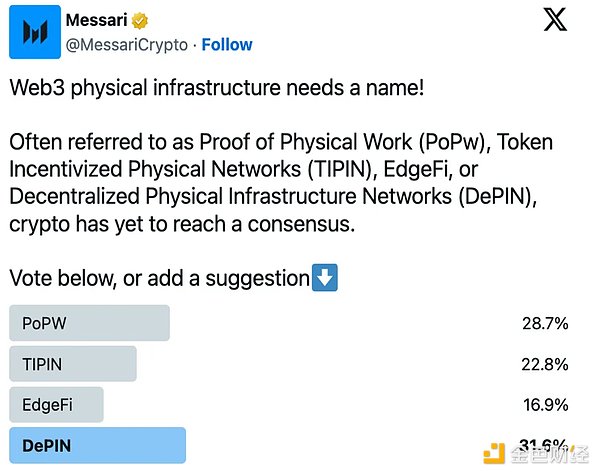Select the PoPW poll option
Viewport: 600px width, 475px height.
pos(89,323)
